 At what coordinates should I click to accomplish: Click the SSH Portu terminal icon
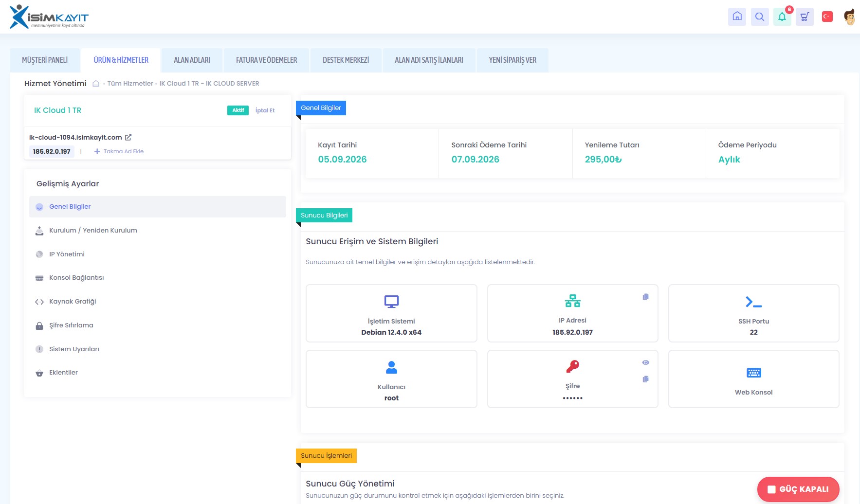(x=753, y=302)
